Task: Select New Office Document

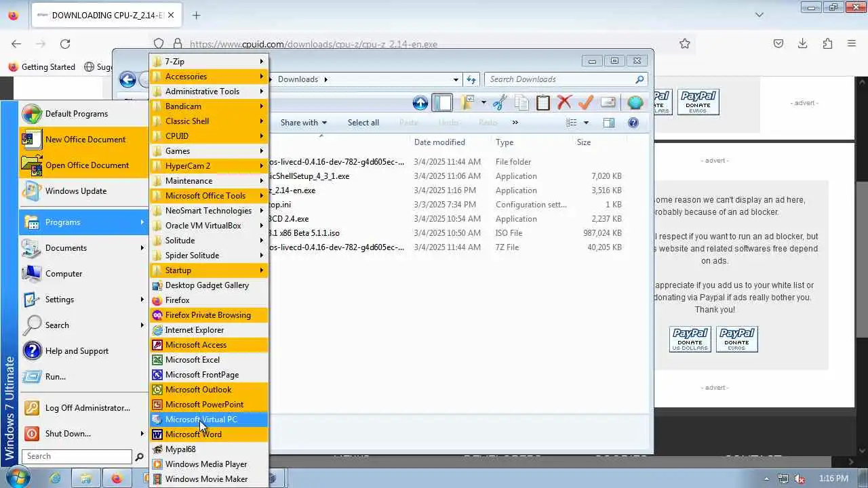Action: (83, 140)
